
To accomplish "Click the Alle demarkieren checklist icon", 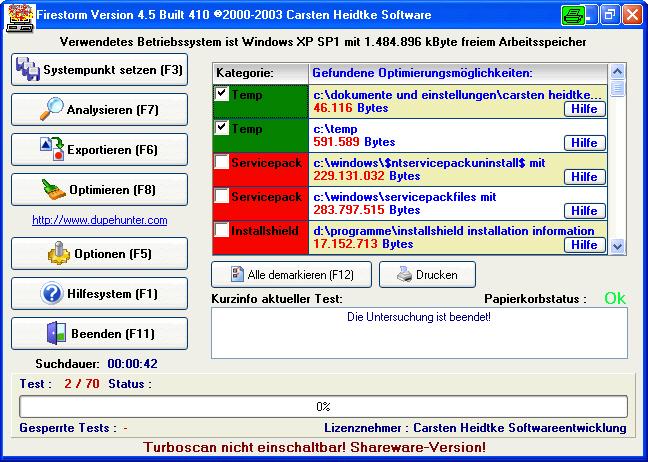I will (x=237, y=274).
